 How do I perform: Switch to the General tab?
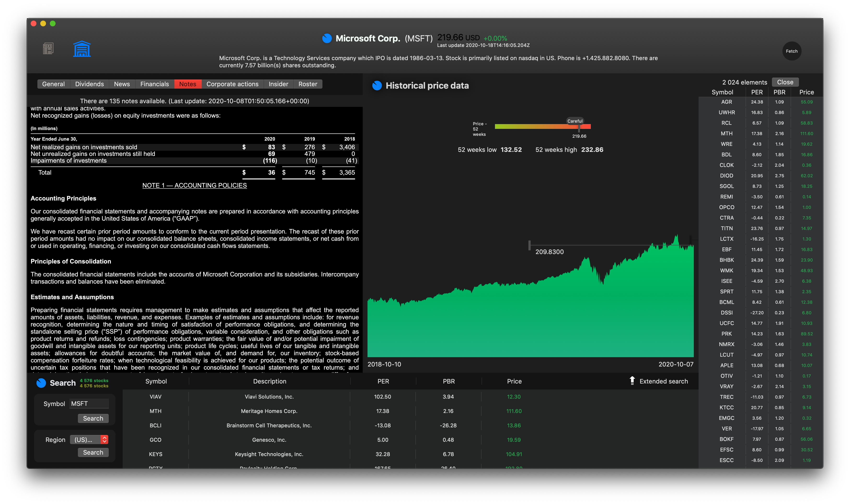(x=53, y=84)
